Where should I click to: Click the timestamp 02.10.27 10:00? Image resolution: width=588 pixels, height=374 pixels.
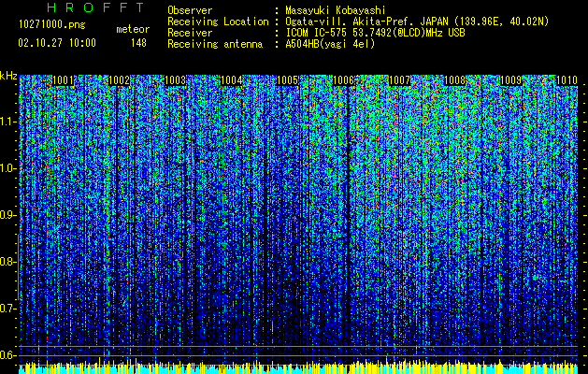[57, 43]
